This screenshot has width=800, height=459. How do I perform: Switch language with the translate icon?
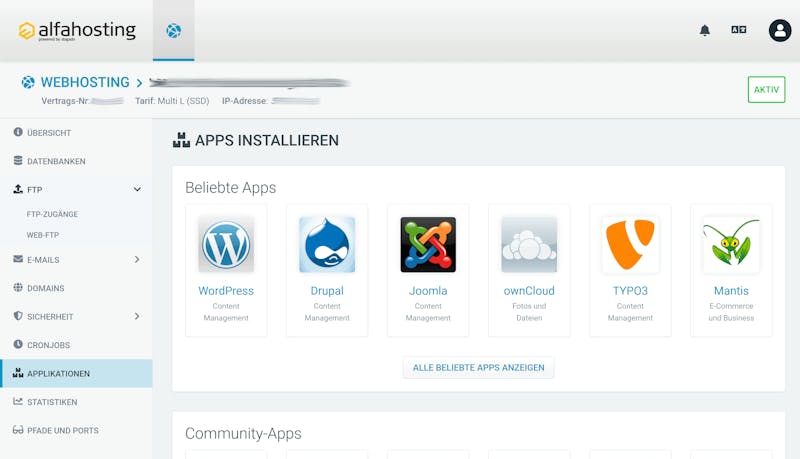738,30
